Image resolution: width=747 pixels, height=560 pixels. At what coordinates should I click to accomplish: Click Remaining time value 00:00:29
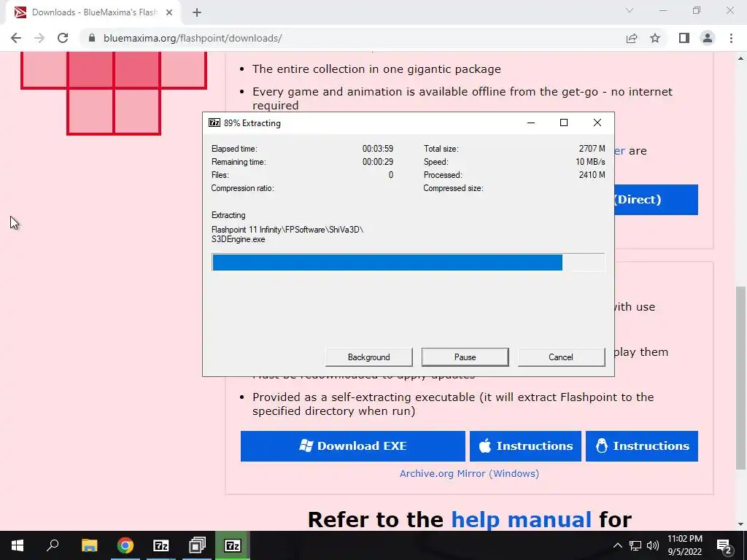coord(377,162)
